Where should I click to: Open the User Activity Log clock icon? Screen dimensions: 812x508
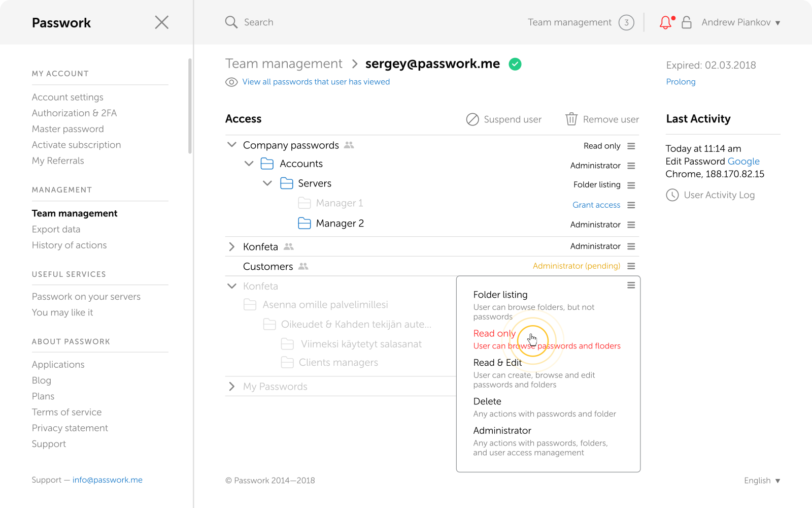tap(672, 195)
